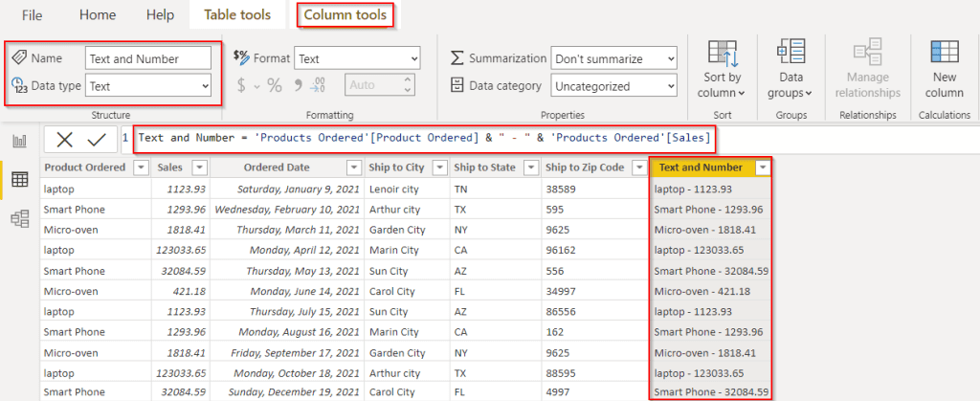This screenshot has height=401, width=980.
Task: Click zip code cell '86556'
Action: point(596,311)
